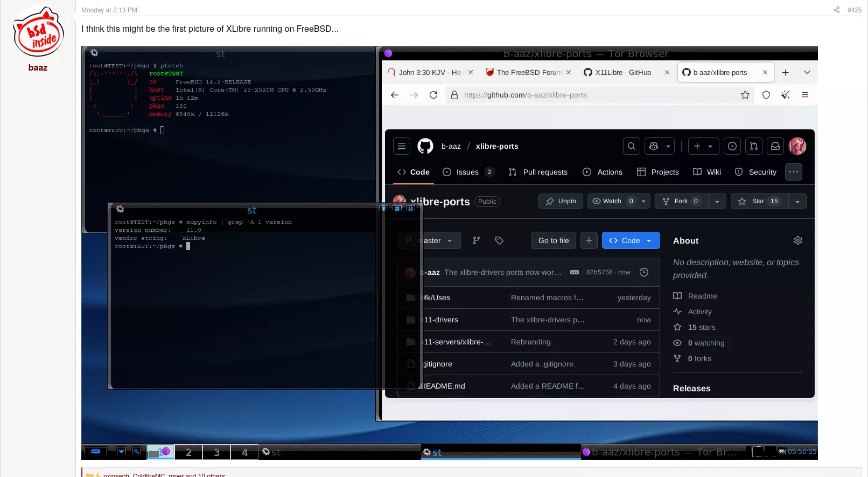Image resolution: width=868 pixels, height=477 pixels.
Task: Switch to workspace 2 in taskbar
Action: [188, 452]
